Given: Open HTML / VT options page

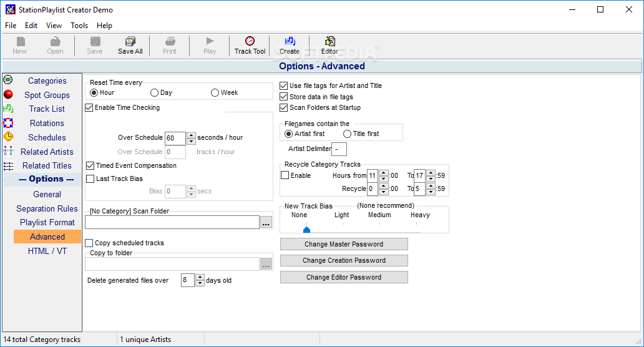Looking at the screenshot, I should [x=47, y=251].
